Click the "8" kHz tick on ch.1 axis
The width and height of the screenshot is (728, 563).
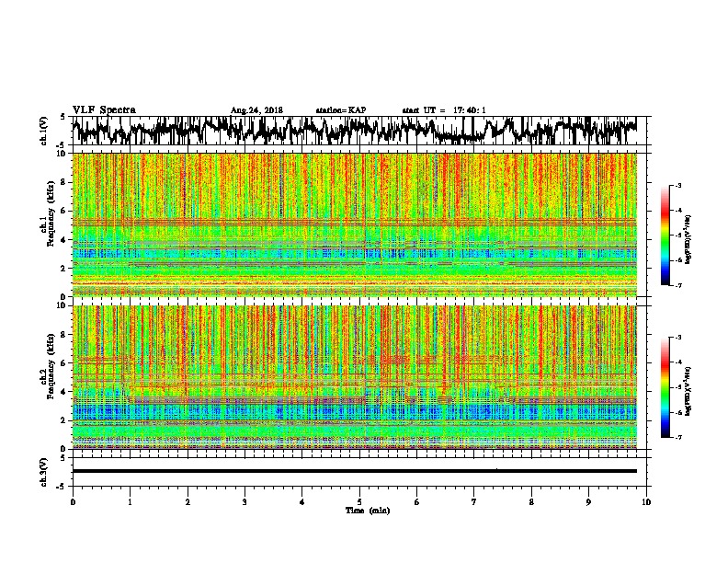coord(64,182)
